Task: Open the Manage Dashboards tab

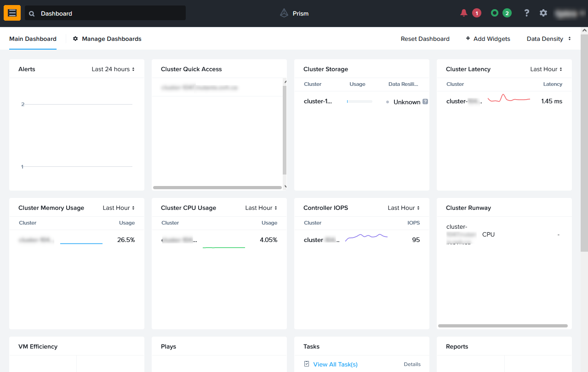Action: pyautogui.click(x=107, y=39)
